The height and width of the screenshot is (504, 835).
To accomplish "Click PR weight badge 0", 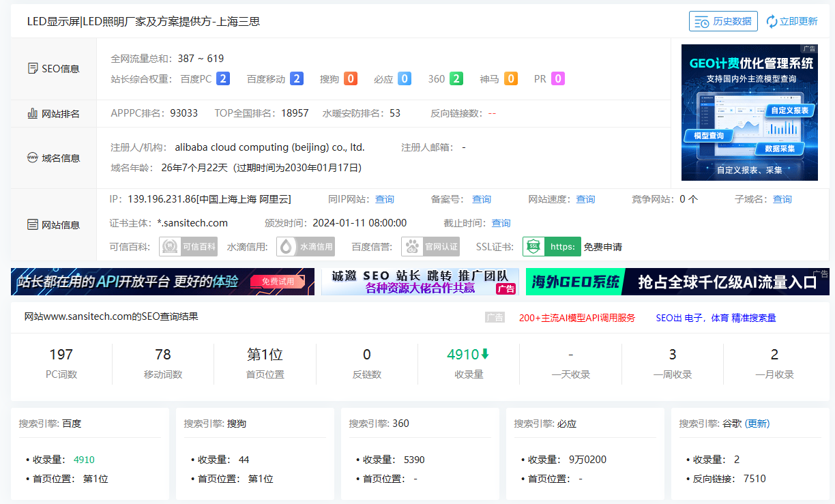I will 558,78.
